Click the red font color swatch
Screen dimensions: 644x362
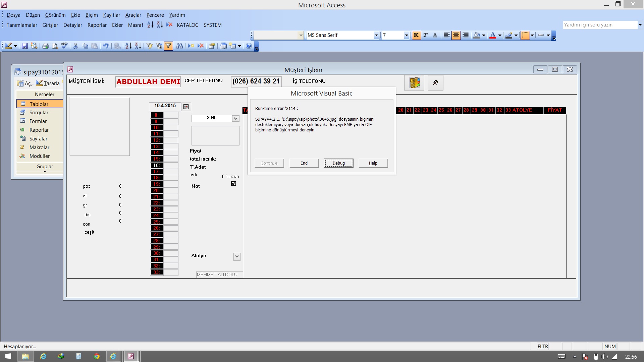pyautogui.click(x=492, y=35)
